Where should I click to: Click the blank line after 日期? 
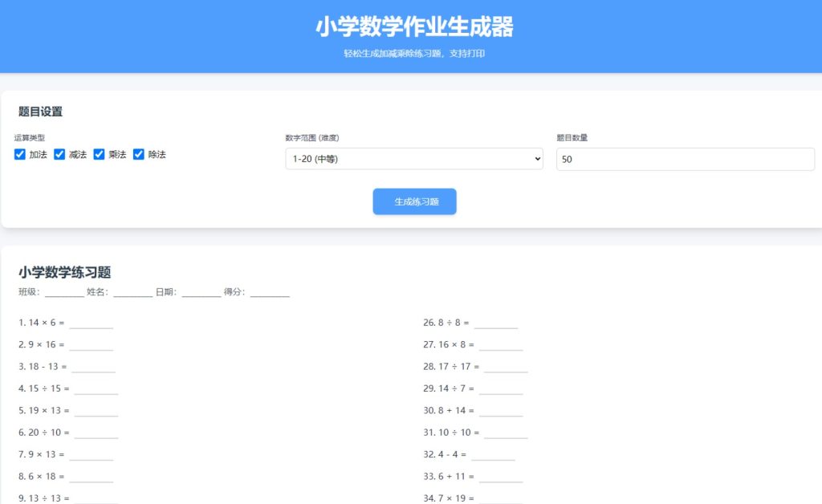[x=201, y=293]
